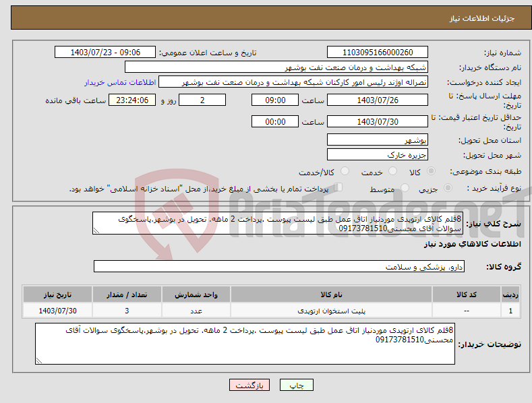Click the شرح کلی نیاز description textarea
The image size is (532, 403).
[278, 223]
